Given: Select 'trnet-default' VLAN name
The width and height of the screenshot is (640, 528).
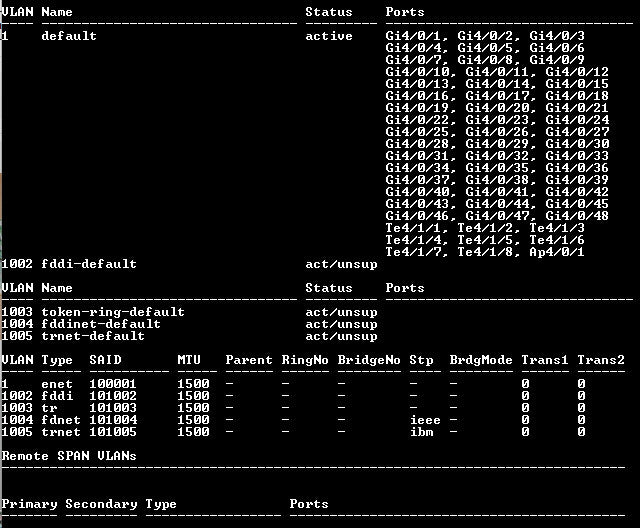Looking at the screenshot, I should [x=93, y=336].
